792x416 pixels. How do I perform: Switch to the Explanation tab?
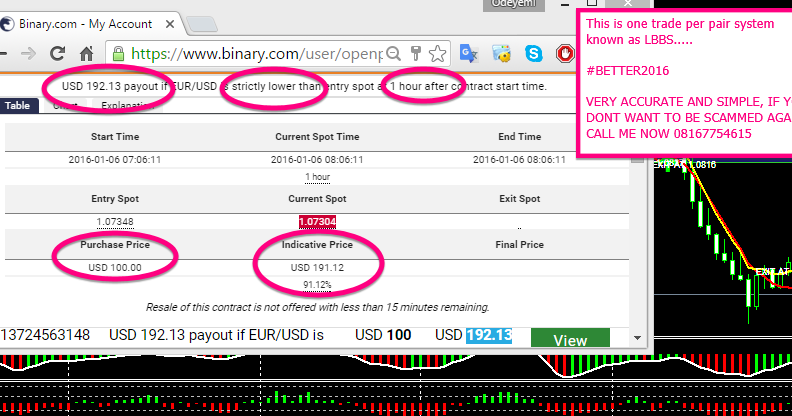point(128,106)
